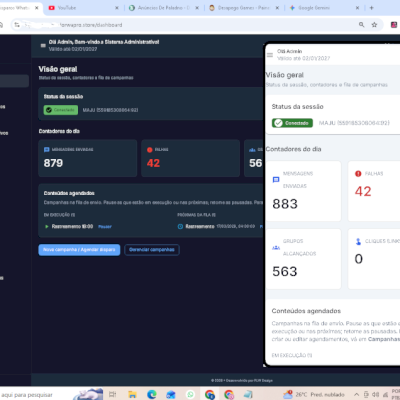Switch to the Desapego Games tab

tap(243, 8)
